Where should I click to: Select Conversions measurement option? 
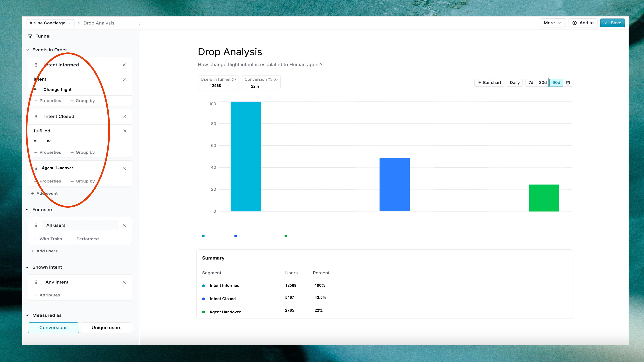[53, 327]
